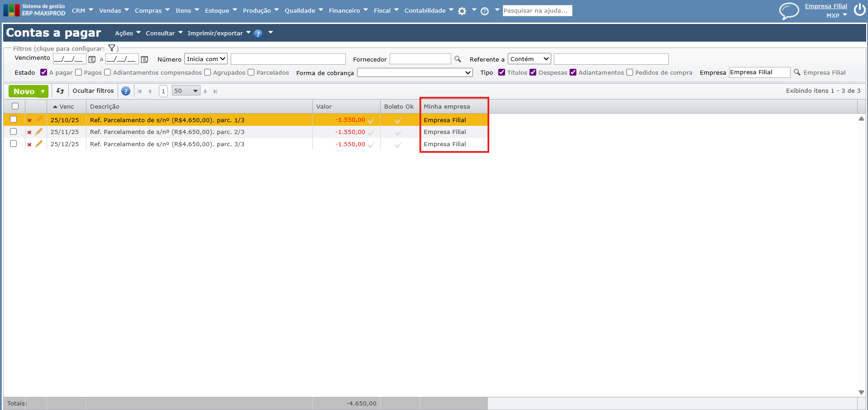
Task: Click the power logout icon
Action: 859,10
